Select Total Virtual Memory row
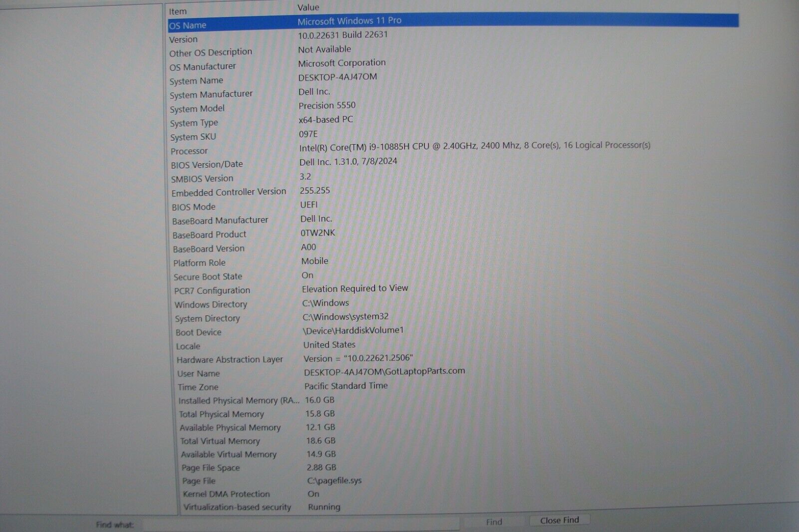 [220, 441]
